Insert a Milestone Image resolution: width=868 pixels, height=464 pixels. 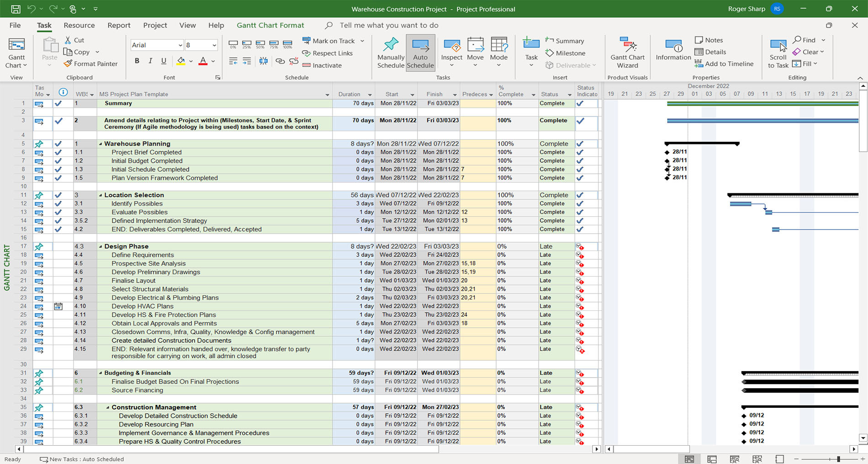[x=566, y=53]
